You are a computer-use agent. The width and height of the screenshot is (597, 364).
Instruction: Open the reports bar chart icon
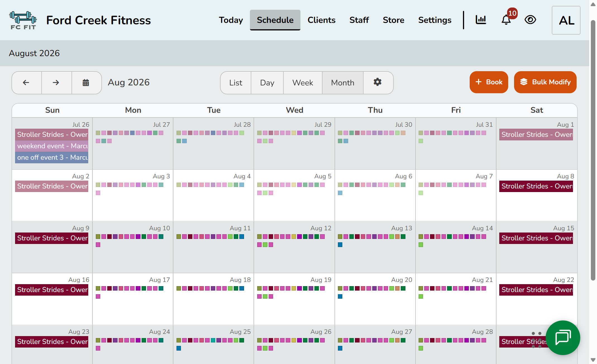coord(481,20)
